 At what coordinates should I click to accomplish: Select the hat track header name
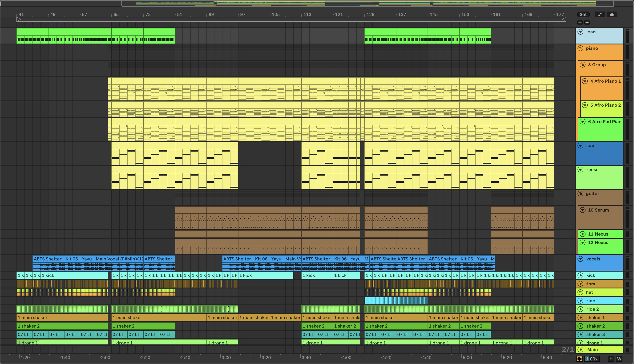coord(590,292)
